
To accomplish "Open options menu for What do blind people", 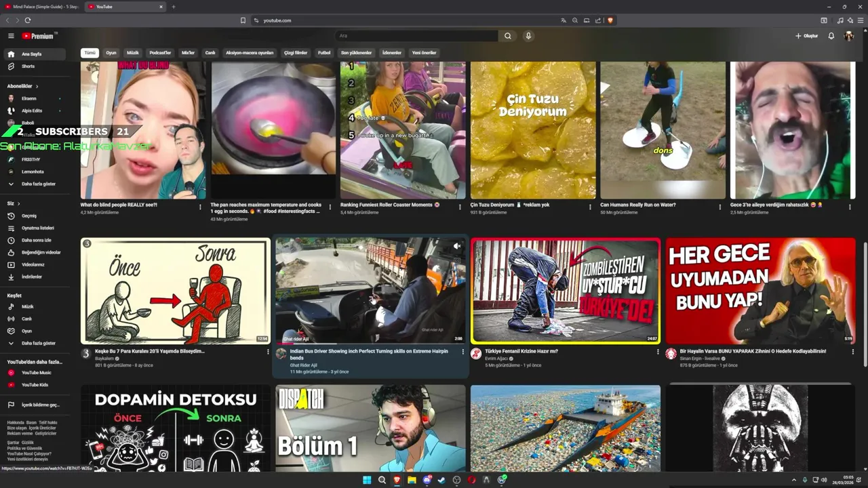I will click(x=200, y=207).
